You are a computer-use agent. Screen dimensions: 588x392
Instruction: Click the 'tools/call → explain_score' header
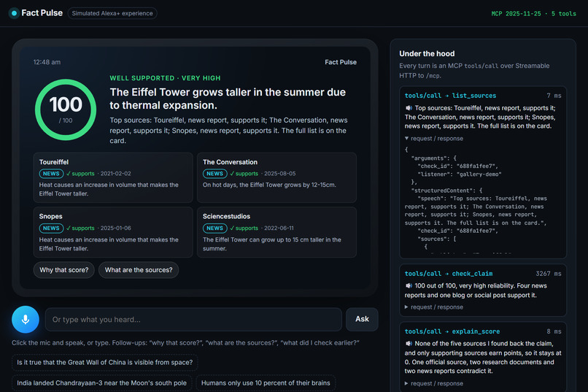coord(452,331)
